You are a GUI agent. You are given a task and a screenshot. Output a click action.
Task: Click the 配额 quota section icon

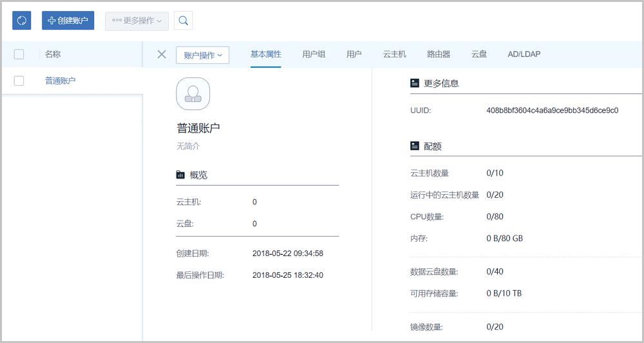click(415, 146)
